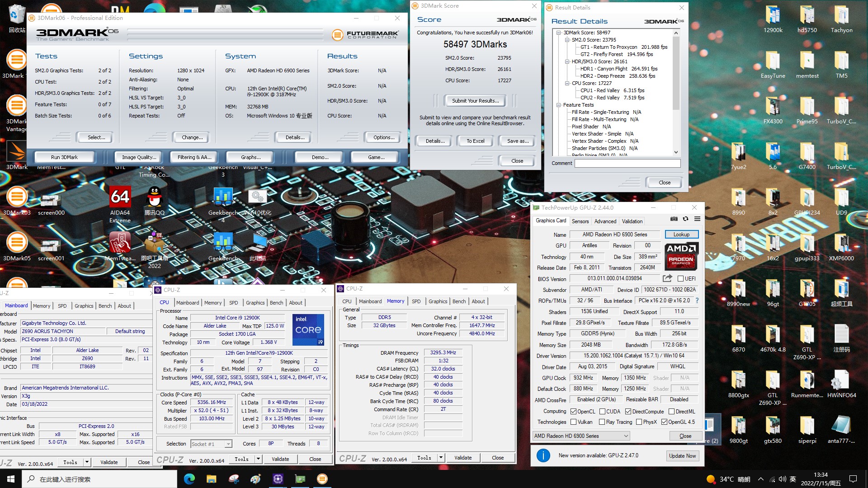868x488 pixels.
Task: Click the To Excel button
Action: pyautogui.click(x=475, y=141)
